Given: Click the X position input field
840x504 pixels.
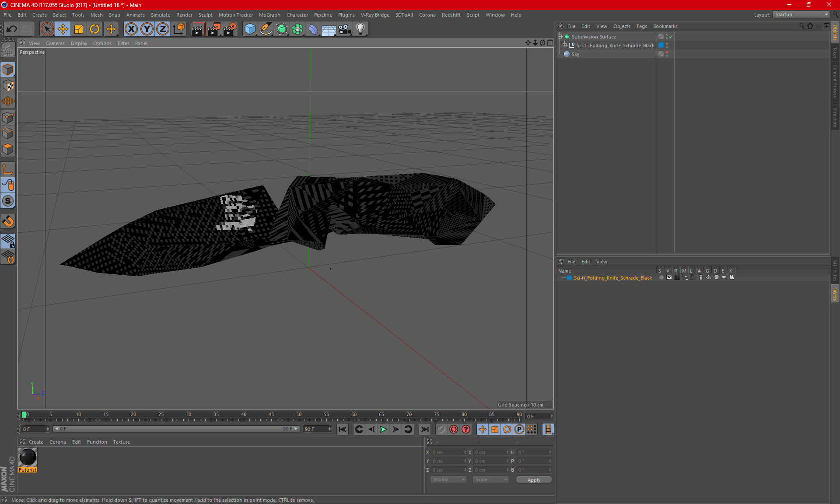Looking at the screenshot, I should pyautogui.click(x=448, y=452).
